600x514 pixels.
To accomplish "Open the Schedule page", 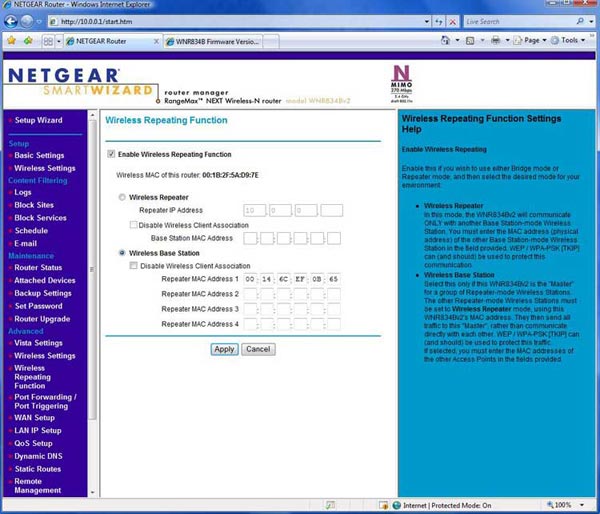I will [31, 231].
